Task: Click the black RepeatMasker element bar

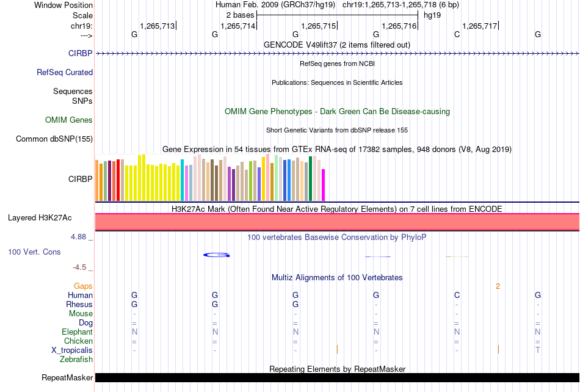Action: click(x=338, y=377)
